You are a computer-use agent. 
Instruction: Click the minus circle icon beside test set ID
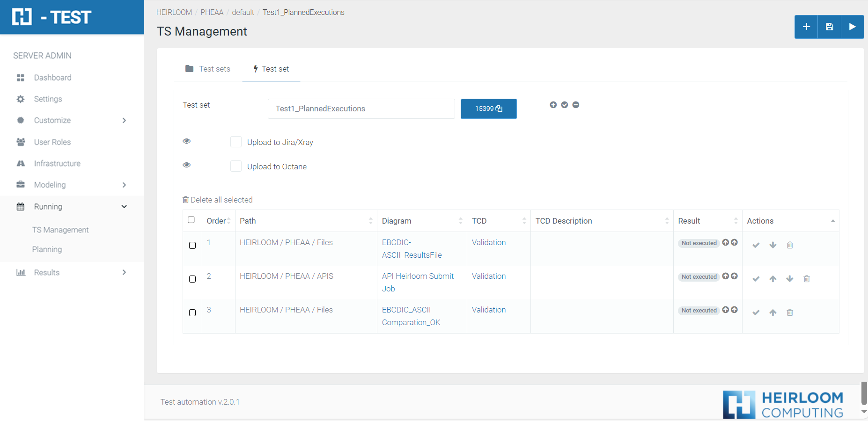(576, 105)
